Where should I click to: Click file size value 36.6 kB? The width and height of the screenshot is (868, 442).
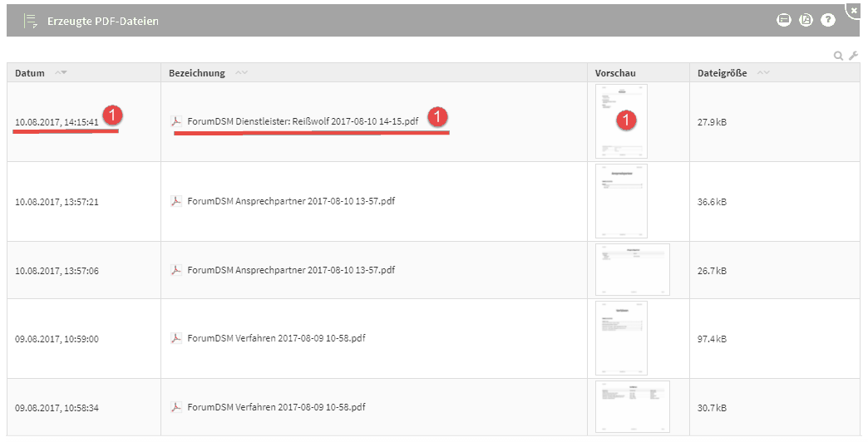(x=712, y=202)
